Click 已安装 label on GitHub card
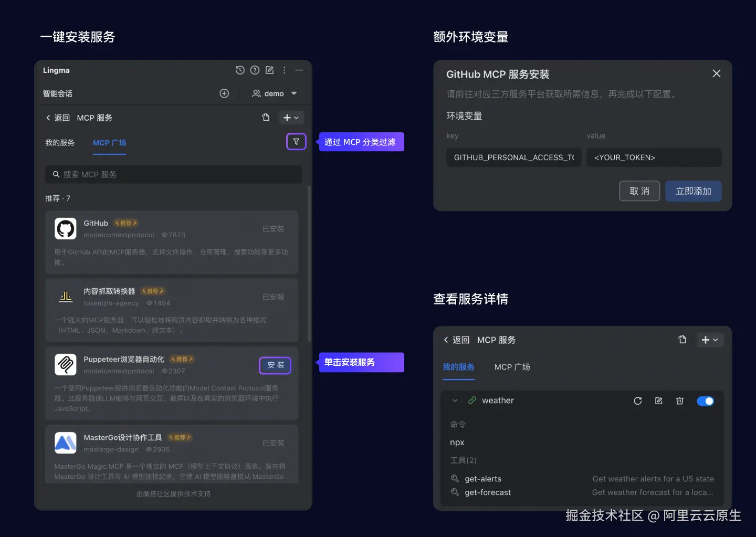 point(273,229)
